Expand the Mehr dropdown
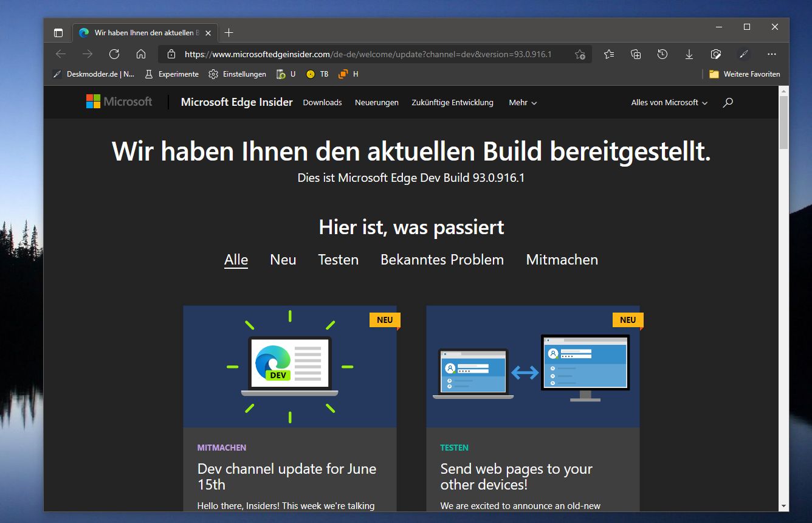This screenshot has height=523, width=812. pos(523,102)
